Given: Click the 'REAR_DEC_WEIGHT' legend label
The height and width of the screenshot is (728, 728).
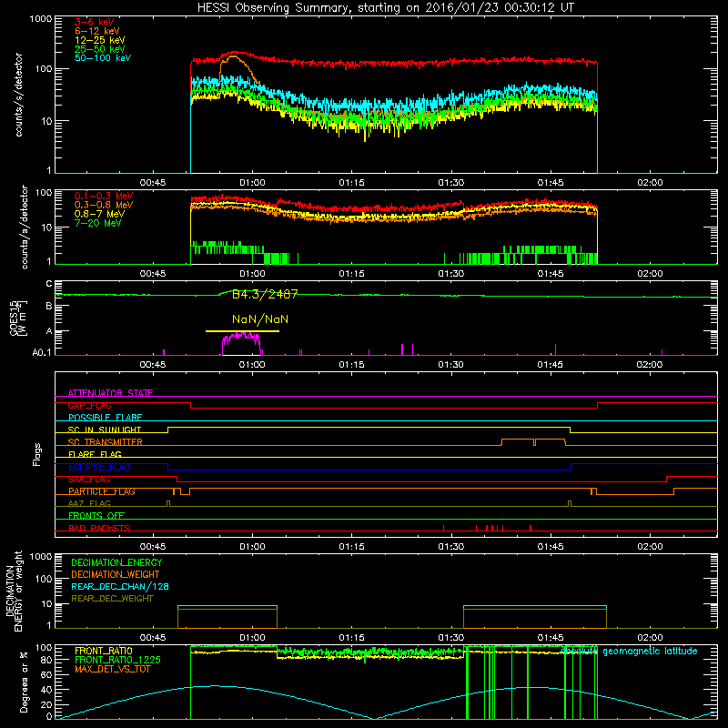Looking at the screenshot, I should pos(112,599).
